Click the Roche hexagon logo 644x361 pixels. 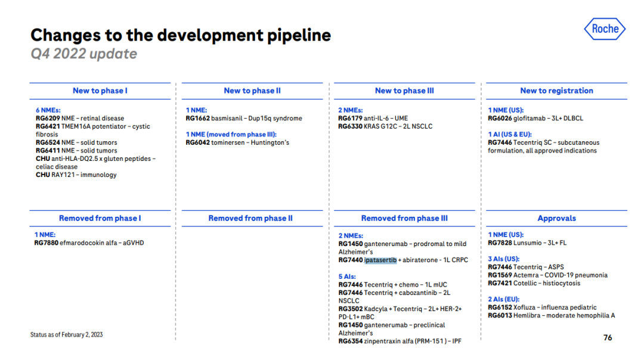coord(605,29)
